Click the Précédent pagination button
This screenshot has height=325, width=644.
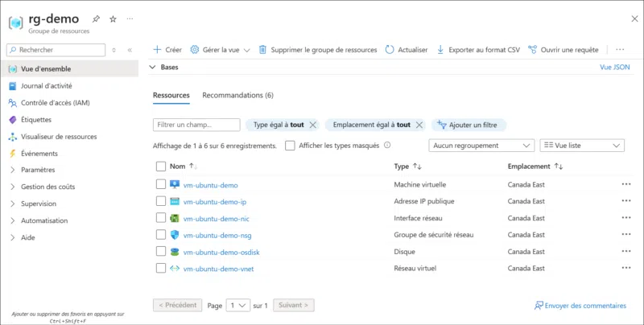pos(177,306)
